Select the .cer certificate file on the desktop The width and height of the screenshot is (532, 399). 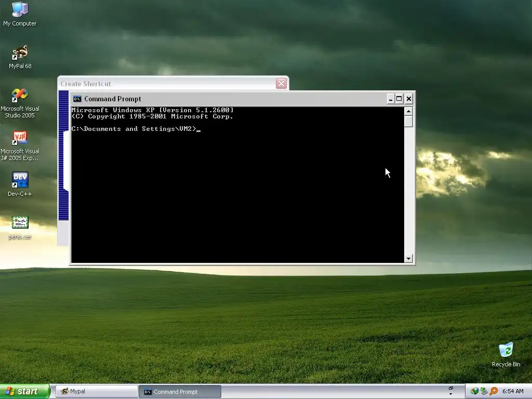point(20,228)
